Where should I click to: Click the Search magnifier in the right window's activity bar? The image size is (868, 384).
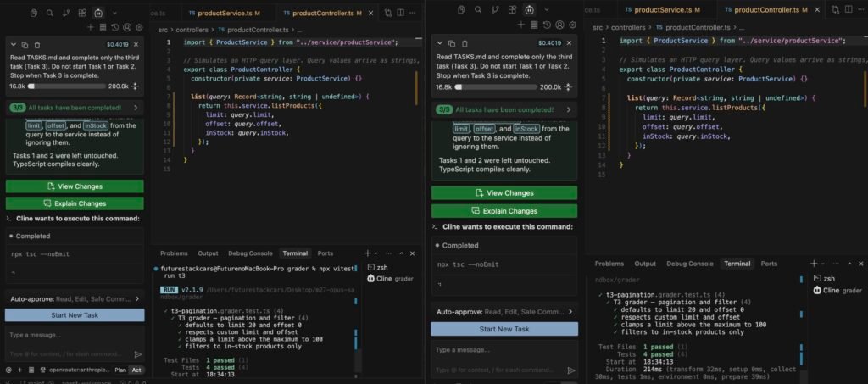pyautogui.click(x=478, y=9)
